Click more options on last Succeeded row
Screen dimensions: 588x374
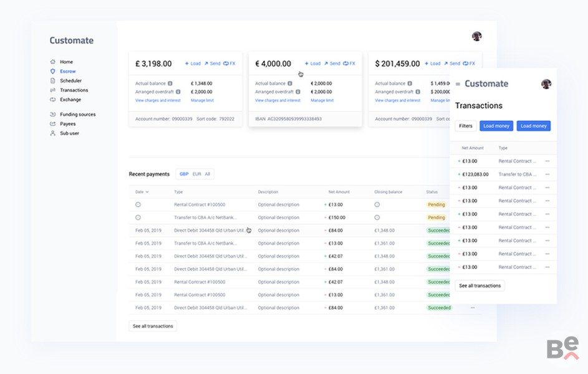coord(473,308)
